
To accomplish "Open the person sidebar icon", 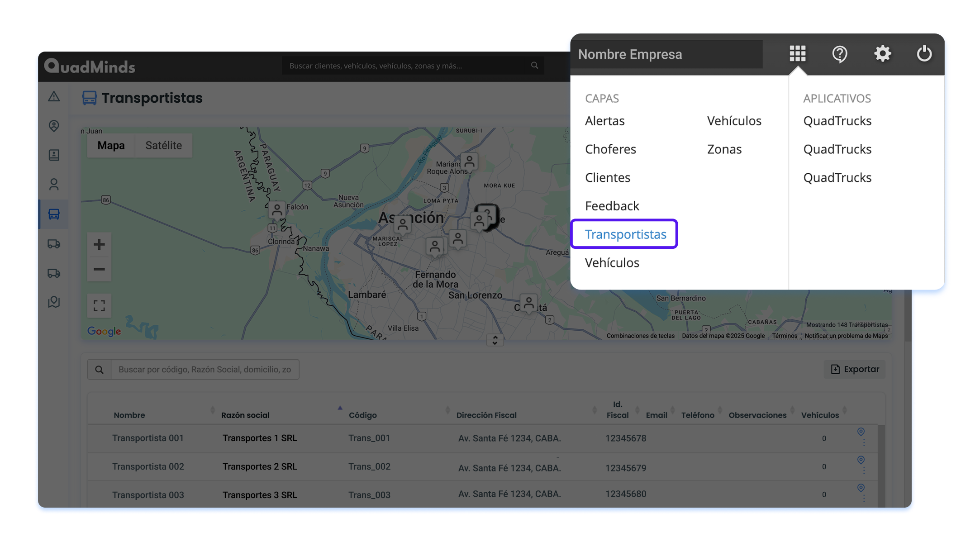I will coord(54,184).
